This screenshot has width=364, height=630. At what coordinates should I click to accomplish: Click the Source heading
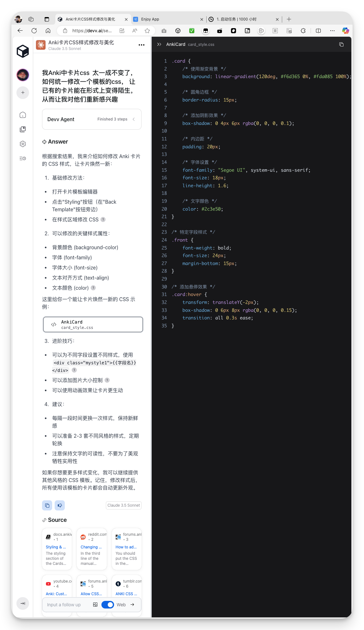point(57,520)
